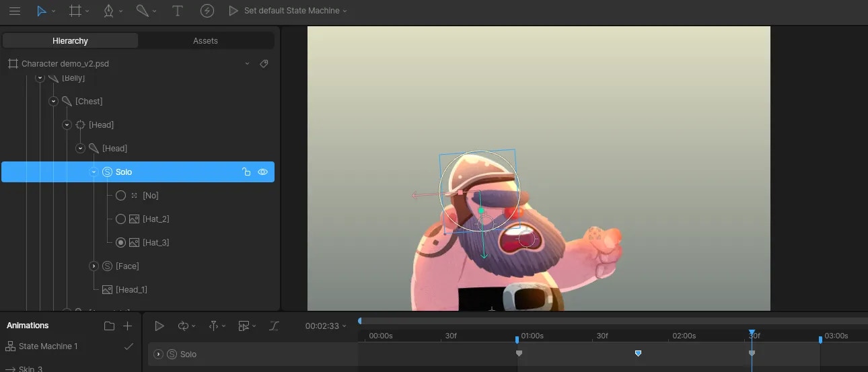The width and height of the screenshot is (868, 372).
Task: Select the Artboard tool
Action: click(x=75, y=11)
